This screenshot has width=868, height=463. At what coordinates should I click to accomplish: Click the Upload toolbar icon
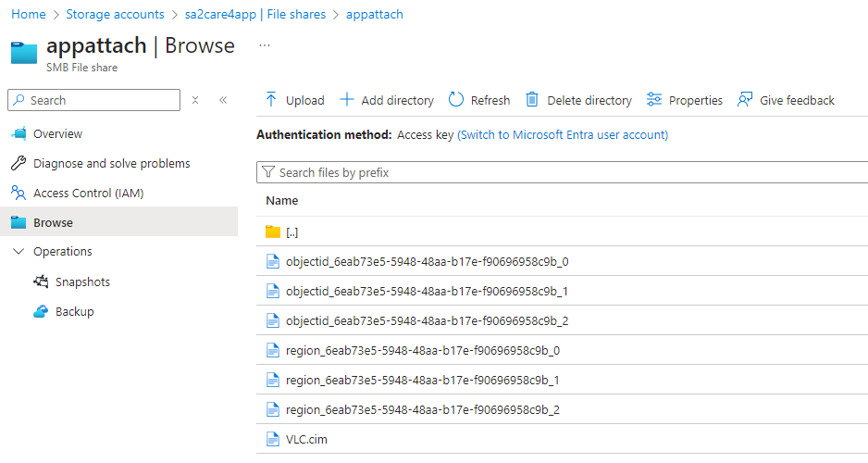tap(271, 100)
